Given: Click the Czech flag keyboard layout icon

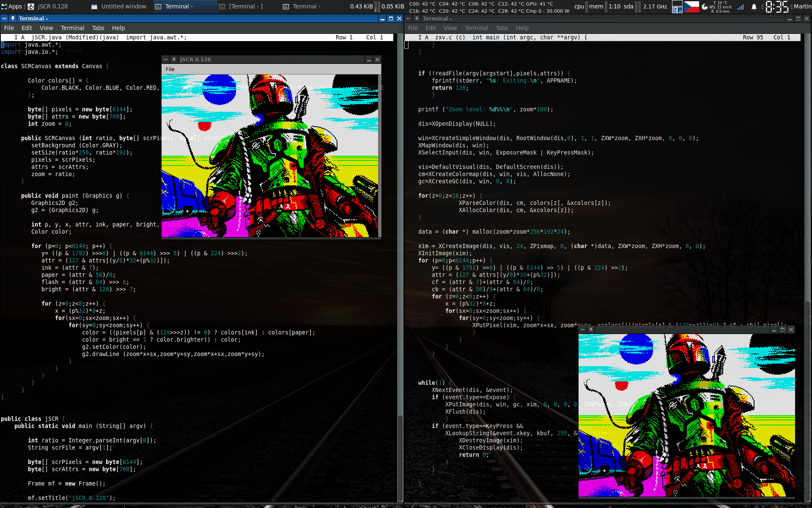Looking at the screenshot, I should pyautogui.click(x=691, y=6).
